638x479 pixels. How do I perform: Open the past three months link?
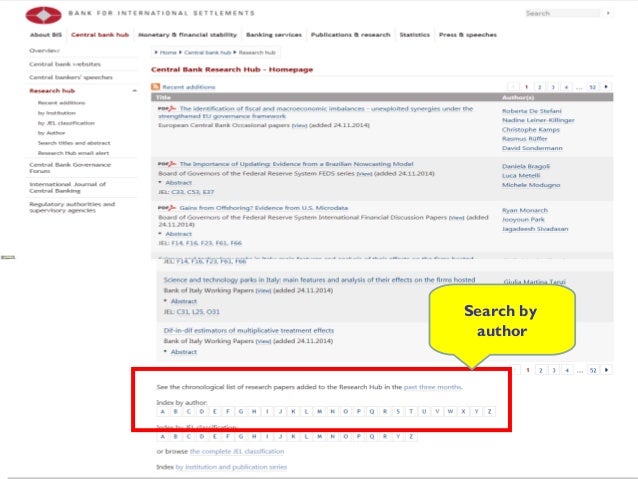[433, 387]
